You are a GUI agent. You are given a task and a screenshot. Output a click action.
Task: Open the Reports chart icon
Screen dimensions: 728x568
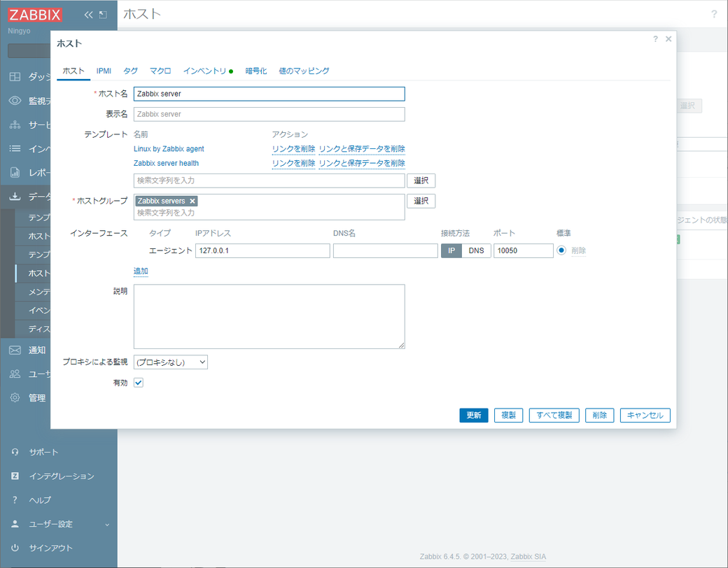tap(15, 173)
